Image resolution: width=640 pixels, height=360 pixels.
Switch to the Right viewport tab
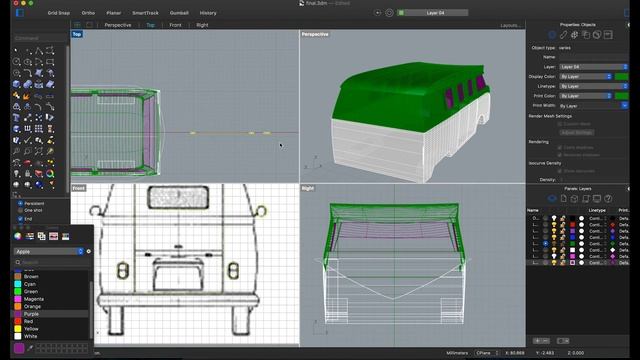click(x=202, y=25)
